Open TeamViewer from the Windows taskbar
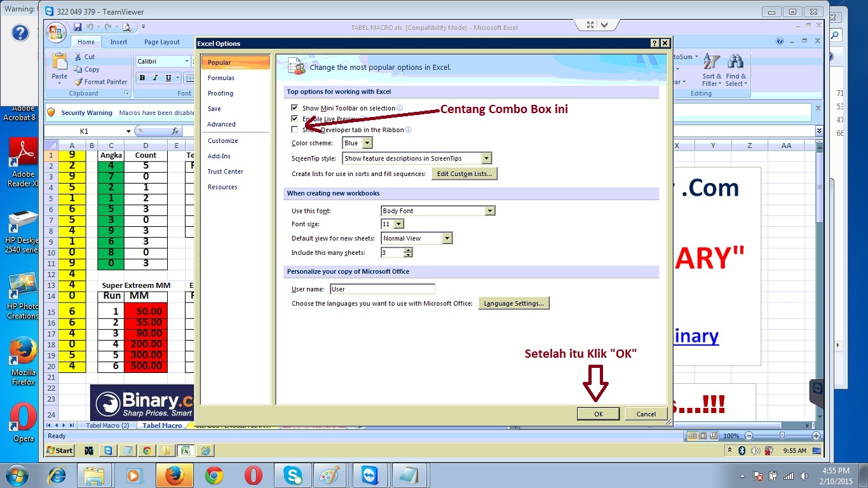 369,475
